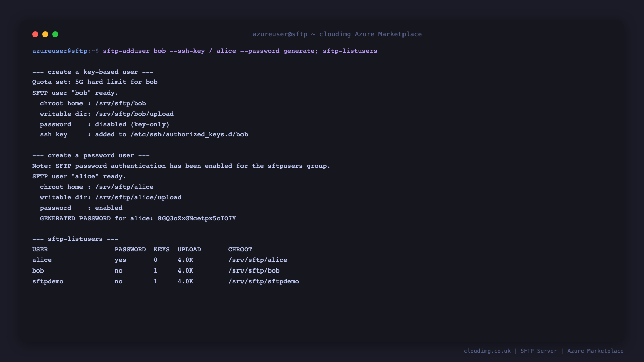Viewport: 644px width, 362px height.
Task: Click the 'azureuser@sftp' shell prompt
Action: click(x=59, y=51)
